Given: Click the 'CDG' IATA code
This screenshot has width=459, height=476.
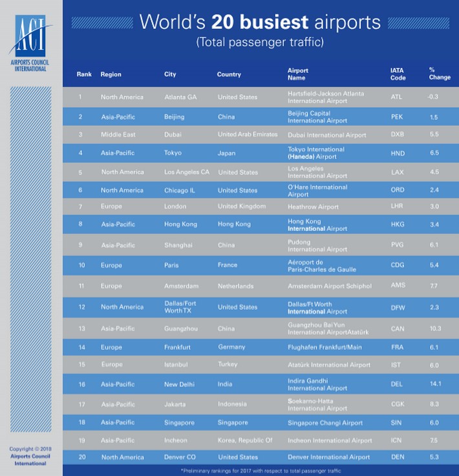Looking at the screenshot, I should click(x=398, y=265).
